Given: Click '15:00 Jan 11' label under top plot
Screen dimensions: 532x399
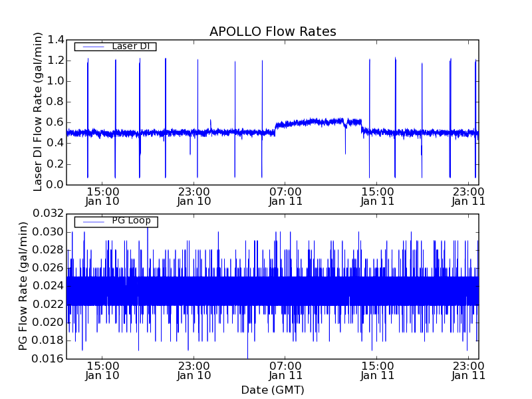Looking at the screenshot, I should tap(377, 196).
